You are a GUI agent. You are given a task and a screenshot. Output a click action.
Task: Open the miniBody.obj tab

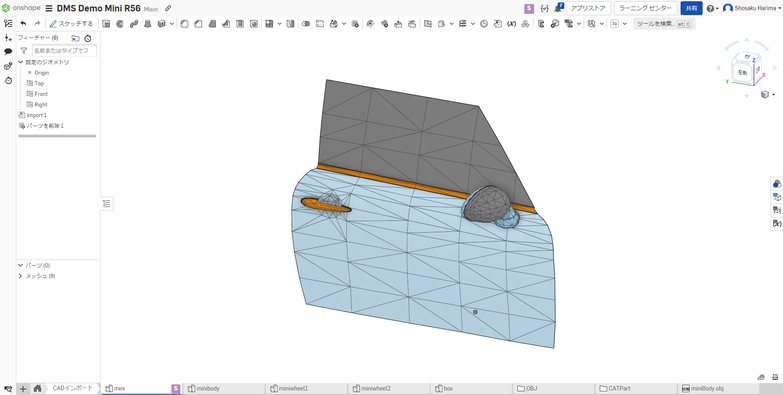point(719,389)
